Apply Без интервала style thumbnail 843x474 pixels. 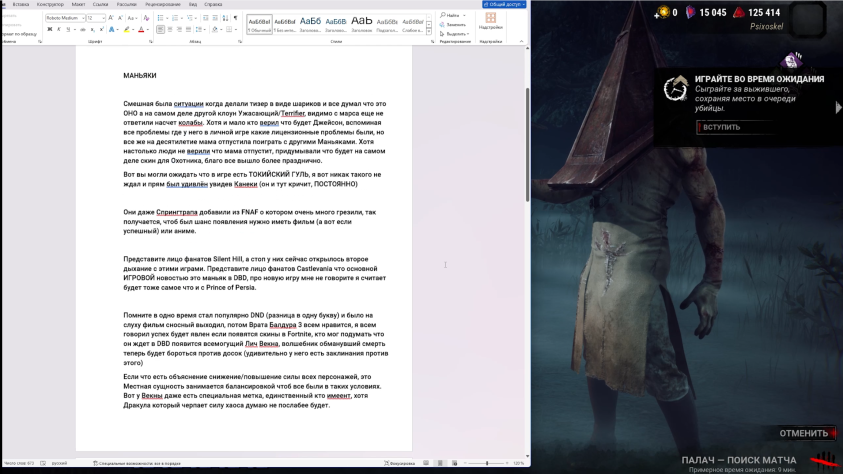(285, 24)
